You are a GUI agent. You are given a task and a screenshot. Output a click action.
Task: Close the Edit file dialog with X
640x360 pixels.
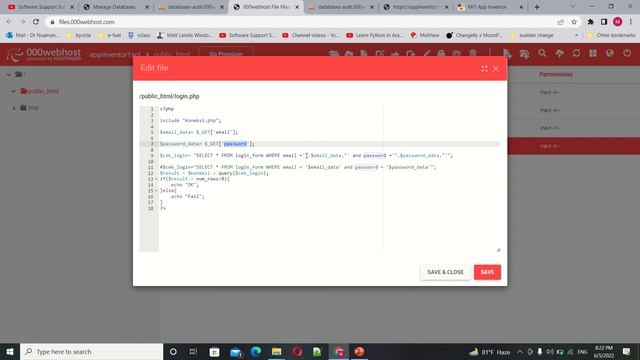coord(496,69)
